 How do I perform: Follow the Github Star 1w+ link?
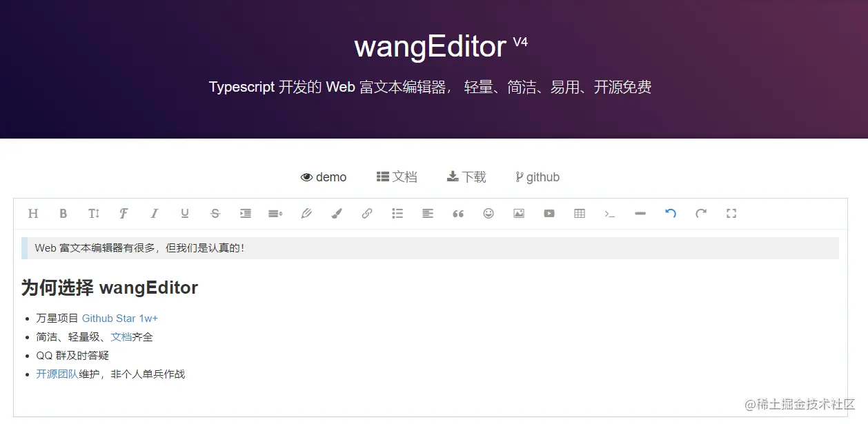[x=120, y=319]
